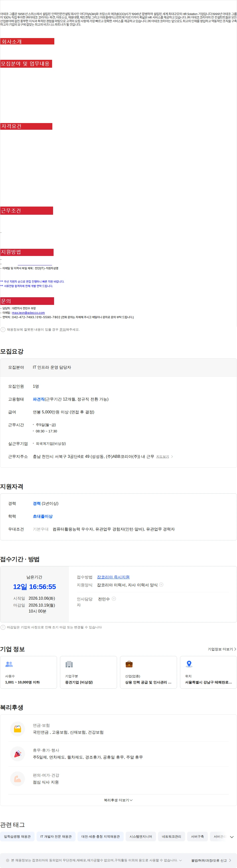
Task: Open the max.jeon@adecco.com email link
Action: pos(28,313)
